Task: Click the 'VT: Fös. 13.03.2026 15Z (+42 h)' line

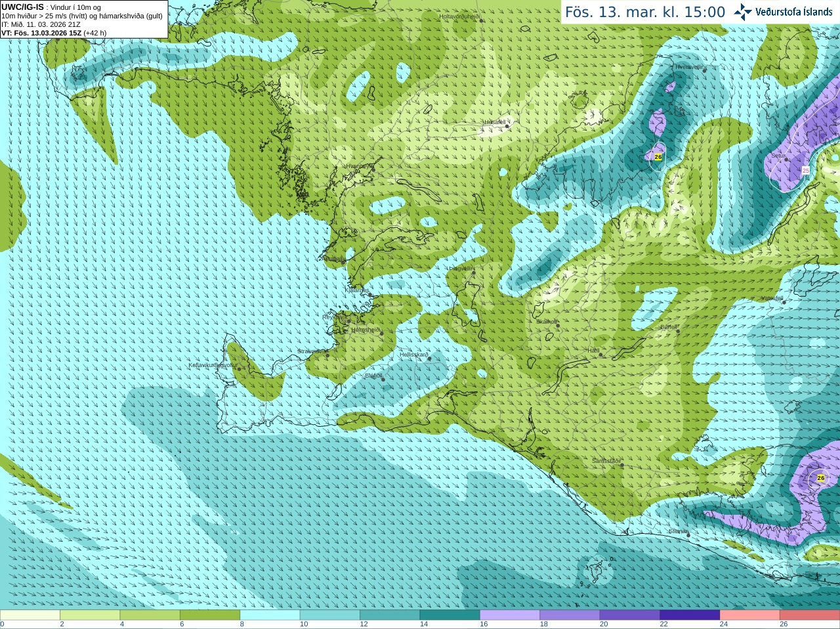Action: tap(54, 33)
